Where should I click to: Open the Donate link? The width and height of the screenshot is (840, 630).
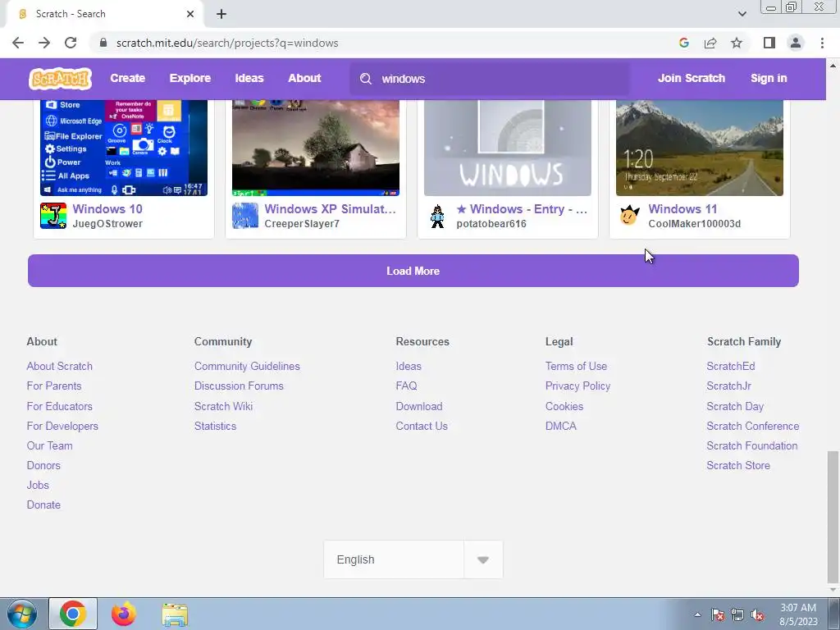tap(43, 504)
